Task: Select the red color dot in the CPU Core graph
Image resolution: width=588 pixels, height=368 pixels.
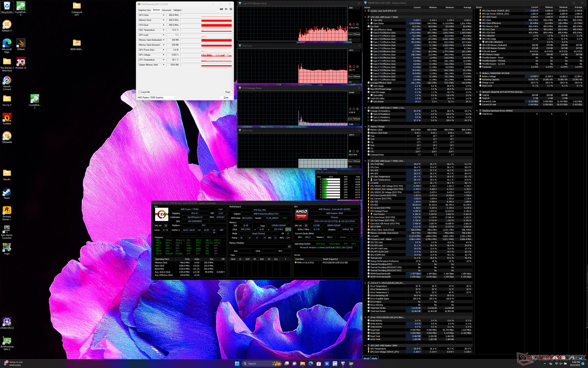Action: (x=350, y=67)
